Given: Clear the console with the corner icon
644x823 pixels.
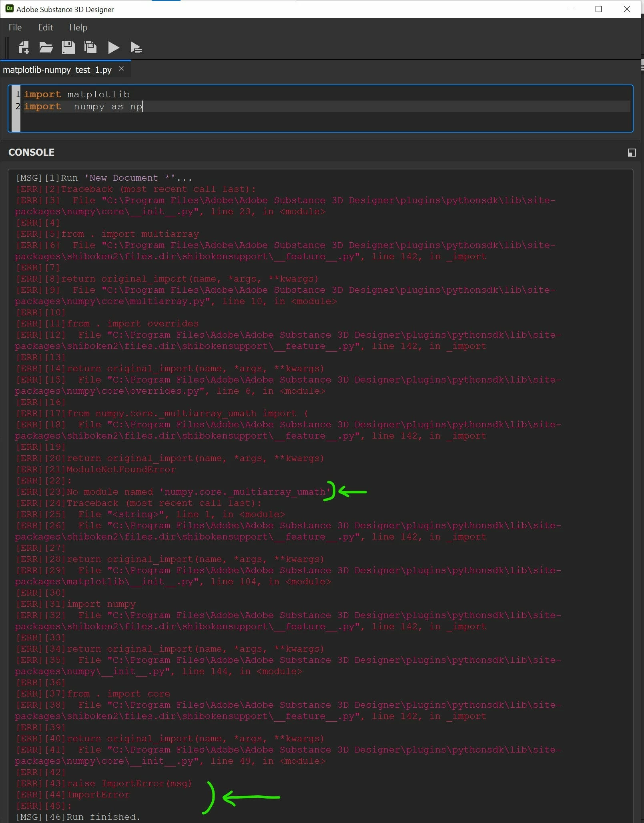Looking at the screenshot, I should [632, 153].
